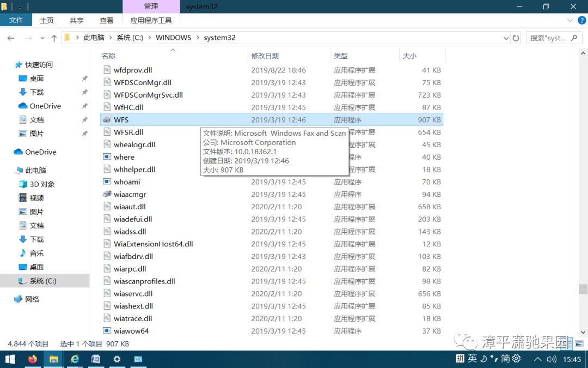Open Settings gear in the taskbar
Viewport: 588px width, 368px height.
pyautogui.click(x=117, y=359)
